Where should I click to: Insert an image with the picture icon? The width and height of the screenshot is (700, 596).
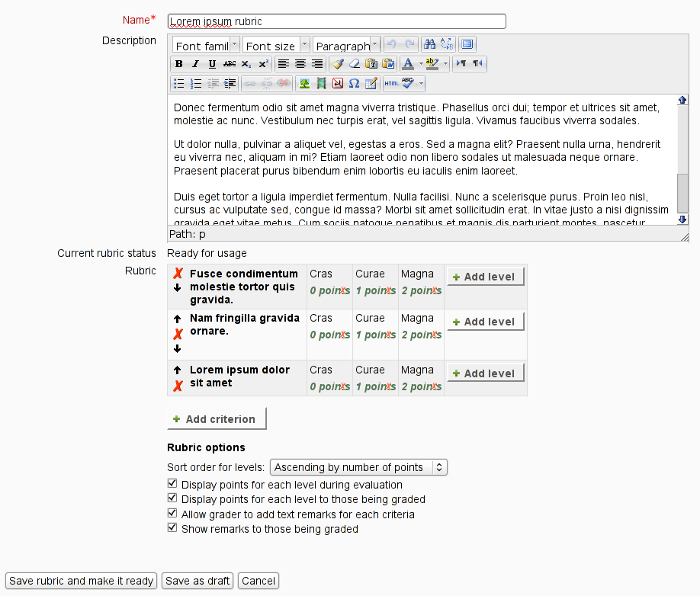click(304, 83)
